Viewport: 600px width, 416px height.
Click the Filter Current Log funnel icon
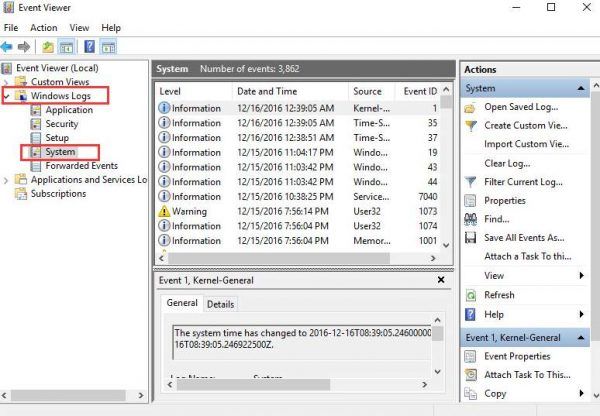471,182
